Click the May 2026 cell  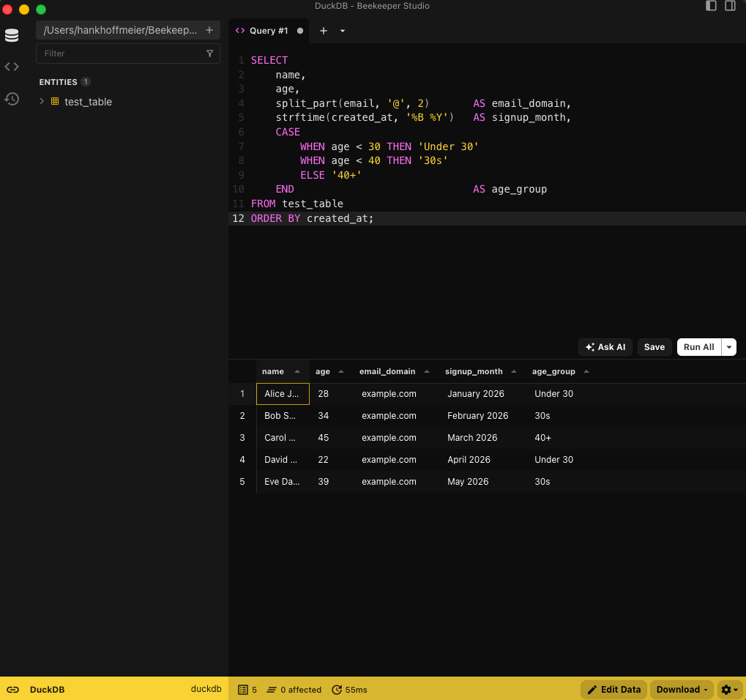pyautogui.click(x=482, y=481)
